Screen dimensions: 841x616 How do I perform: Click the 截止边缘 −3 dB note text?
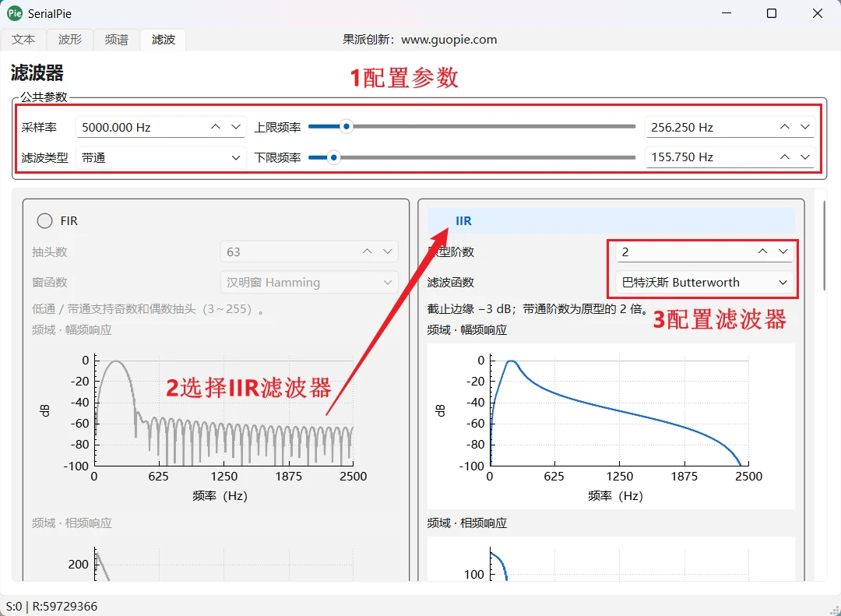click(537, 310)
